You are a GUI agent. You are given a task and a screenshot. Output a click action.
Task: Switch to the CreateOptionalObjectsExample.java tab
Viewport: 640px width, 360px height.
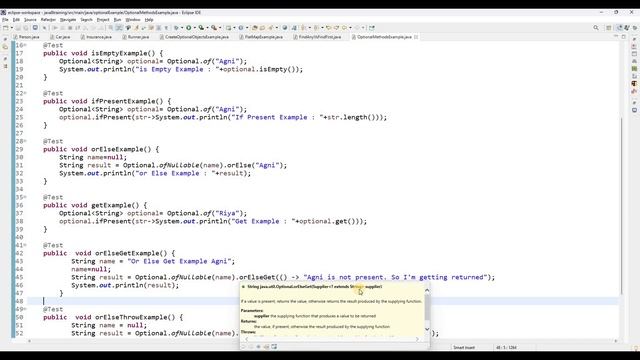coord(194,37)
